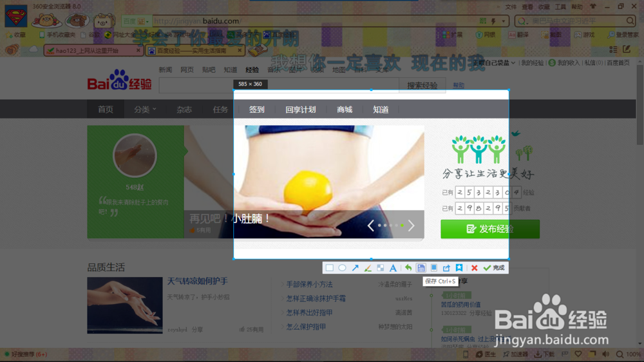The width and height of the screenshot is (644, 362).
Task: Click 548赵 profile avatar
Action: click(x=135, y=155)
